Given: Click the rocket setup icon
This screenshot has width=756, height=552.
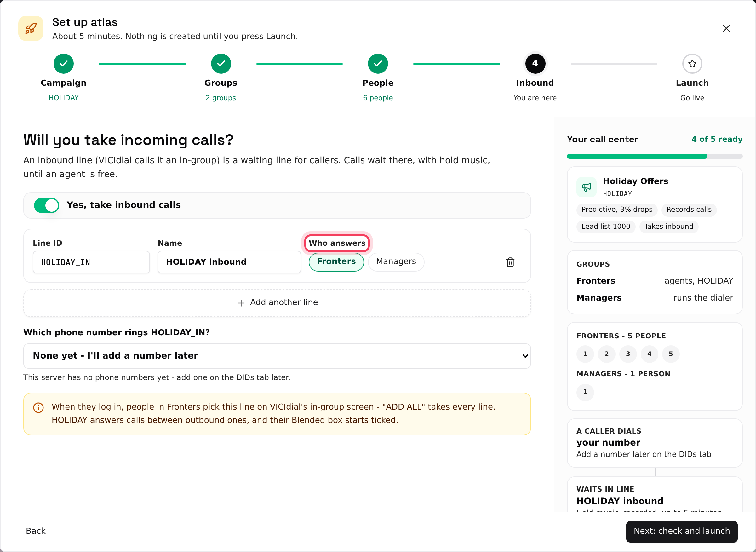Looking at the screenshot, I should (x=31, y=28).
